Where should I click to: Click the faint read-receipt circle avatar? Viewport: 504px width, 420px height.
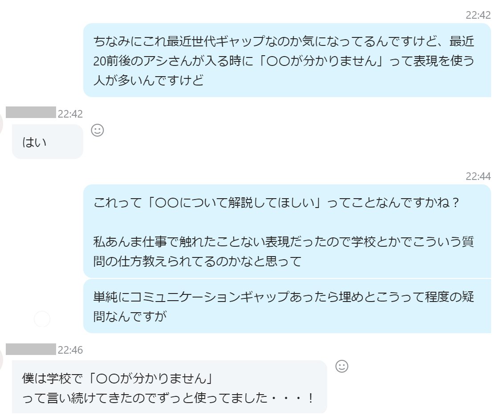[42, 319]
